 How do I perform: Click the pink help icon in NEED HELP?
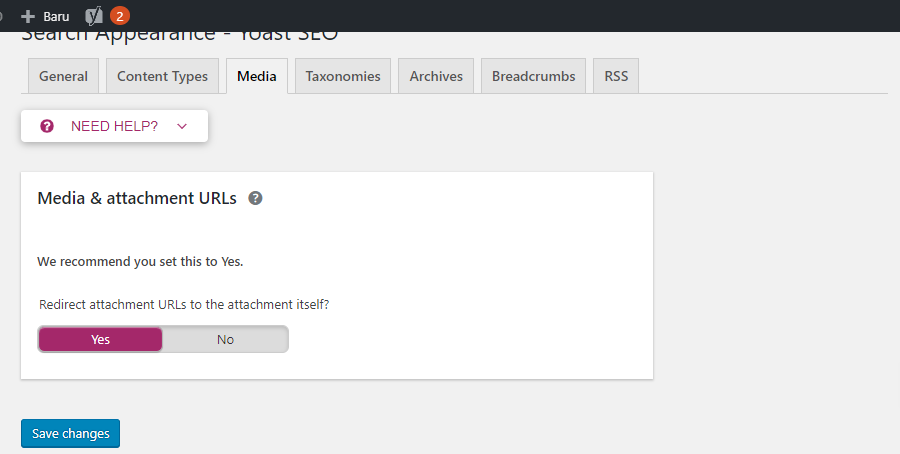[x=47, y=126]
